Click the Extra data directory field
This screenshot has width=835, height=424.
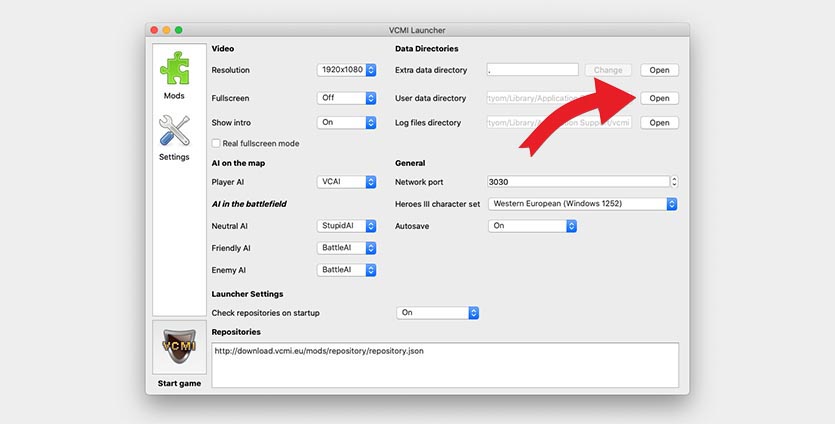(x=533, y=70)
